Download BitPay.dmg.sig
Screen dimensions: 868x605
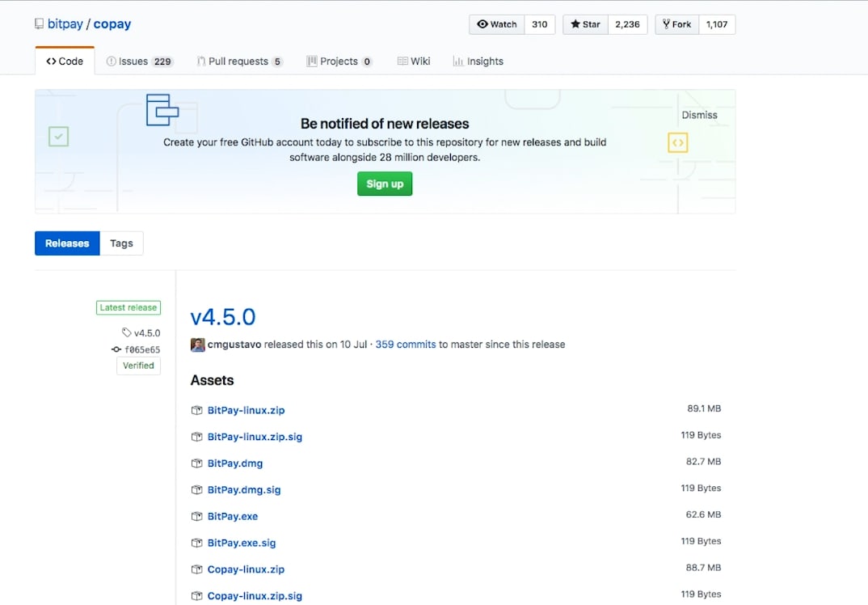click(243, 490)
